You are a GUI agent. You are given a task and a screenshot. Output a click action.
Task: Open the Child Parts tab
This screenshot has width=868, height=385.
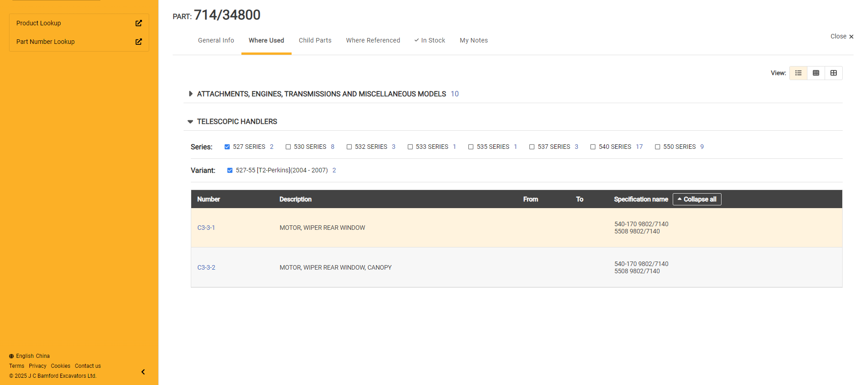[x=315, y=40]
